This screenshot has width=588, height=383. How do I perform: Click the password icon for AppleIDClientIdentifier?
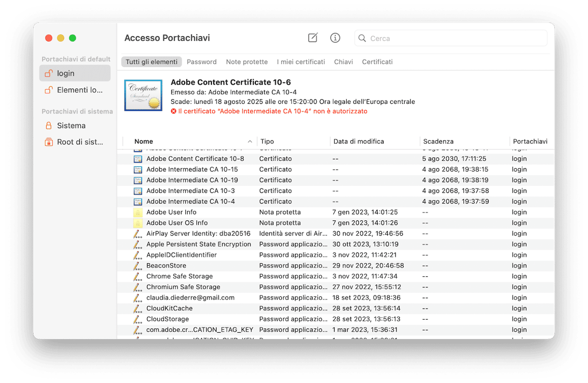[138, 255]
